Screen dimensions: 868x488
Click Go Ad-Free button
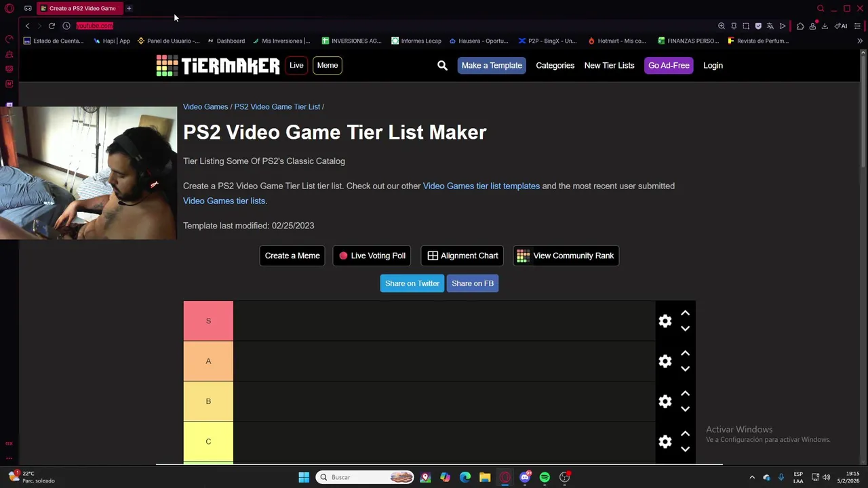coord(669,66)
